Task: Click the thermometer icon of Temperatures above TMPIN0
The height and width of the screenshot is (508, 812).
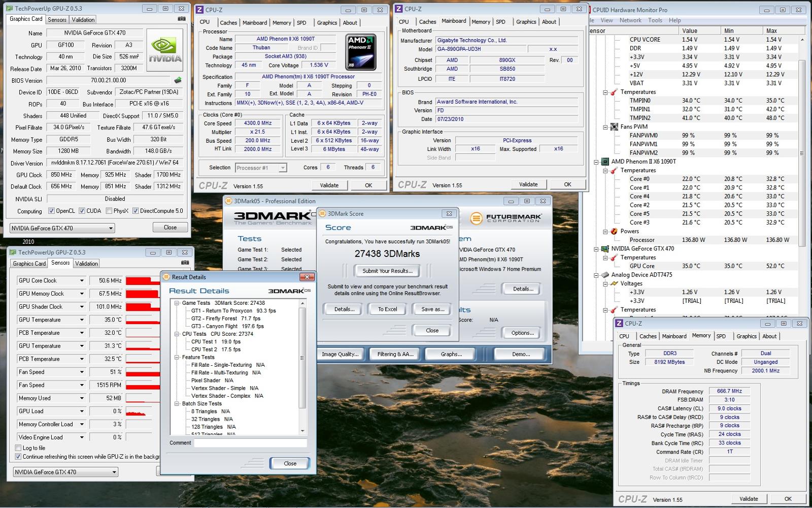Action: [614, 92]
